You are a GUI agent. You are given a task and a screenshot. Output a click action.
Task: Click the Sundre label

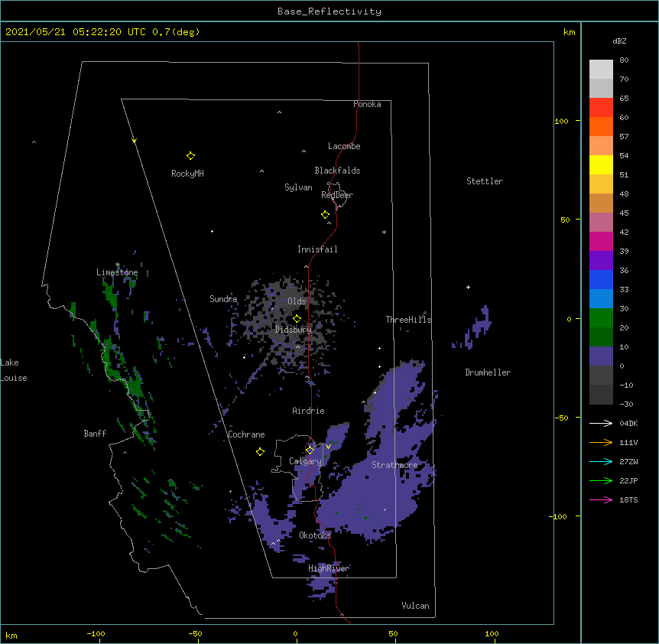223,299
